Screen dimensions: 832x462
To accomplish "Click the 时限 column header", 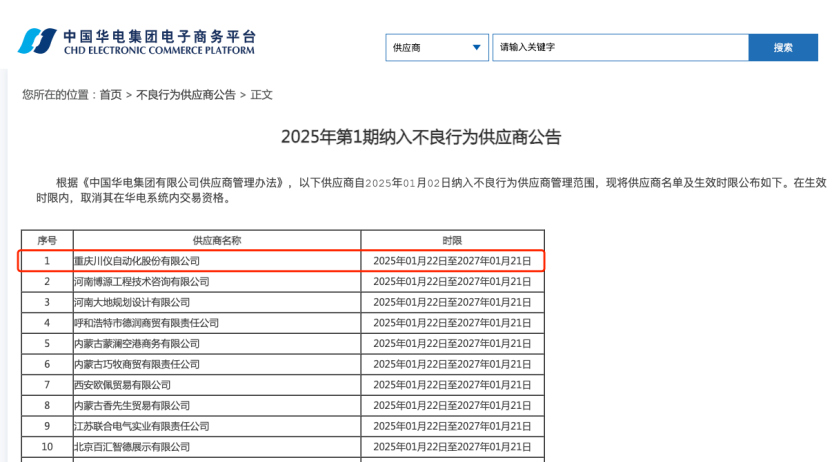I will (x=452, y=240).
